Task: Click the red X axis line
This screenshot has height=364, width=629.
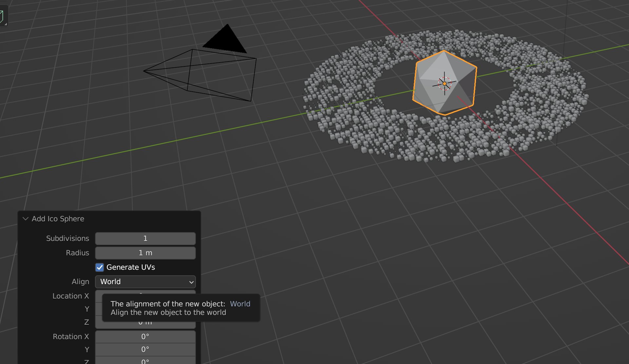Action: [x=557, y=193]
